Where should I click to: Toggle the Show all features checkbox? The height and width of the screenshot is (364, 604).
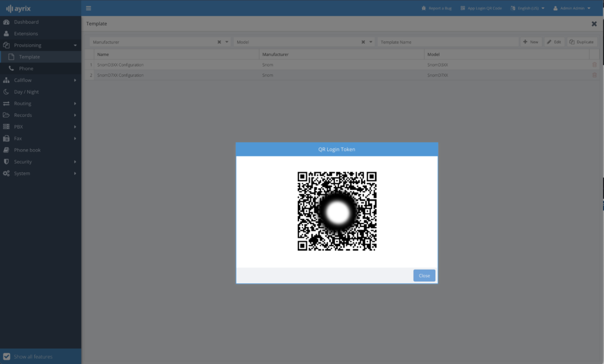6,357
